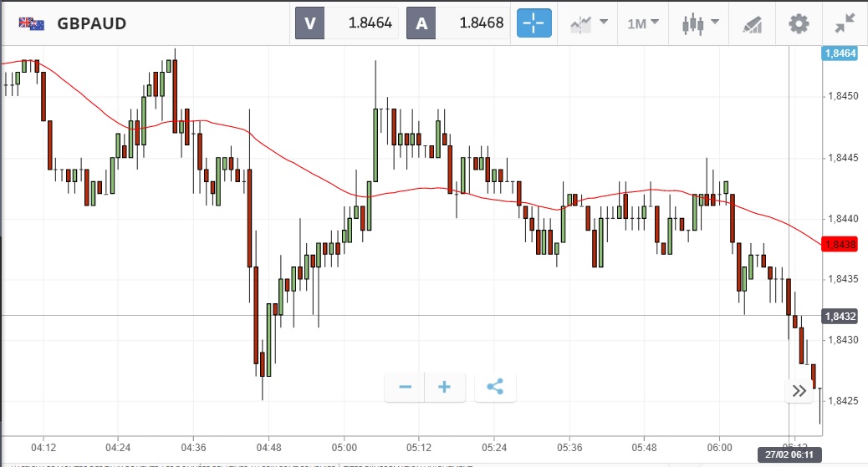Toggle the crosshair cursor button
The image size is (868, 467).
(x=533, y=23)
